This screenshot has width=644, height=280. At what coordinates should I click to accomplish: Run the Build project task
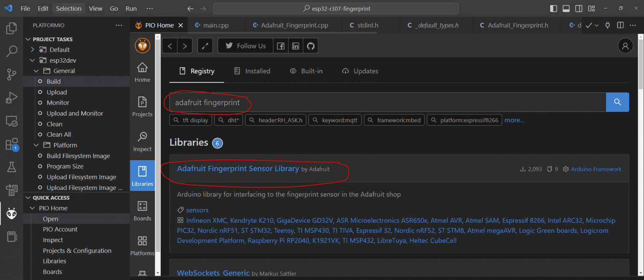[x=53, y=82]
